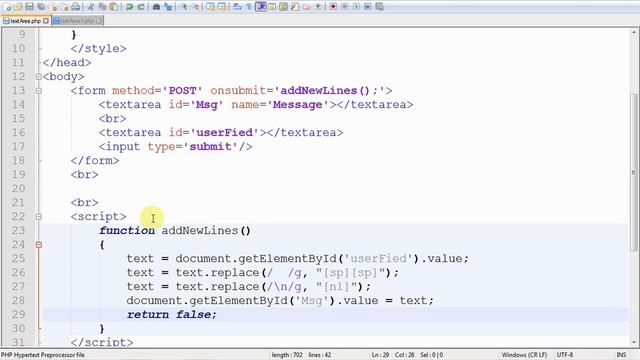Open Find with the binoculars icon
The height and width of the screenshot is (360, 640).
(x=156, y=7)
